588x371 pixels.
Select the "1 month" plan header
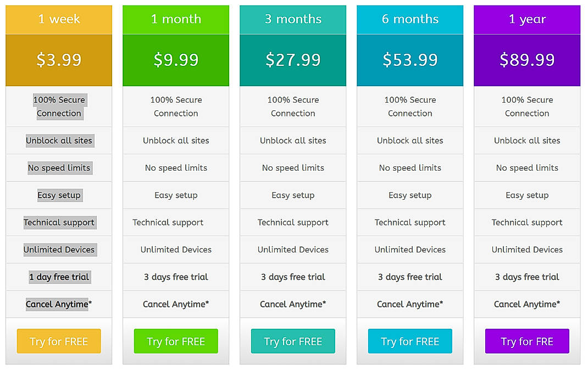tap(175, 18)
